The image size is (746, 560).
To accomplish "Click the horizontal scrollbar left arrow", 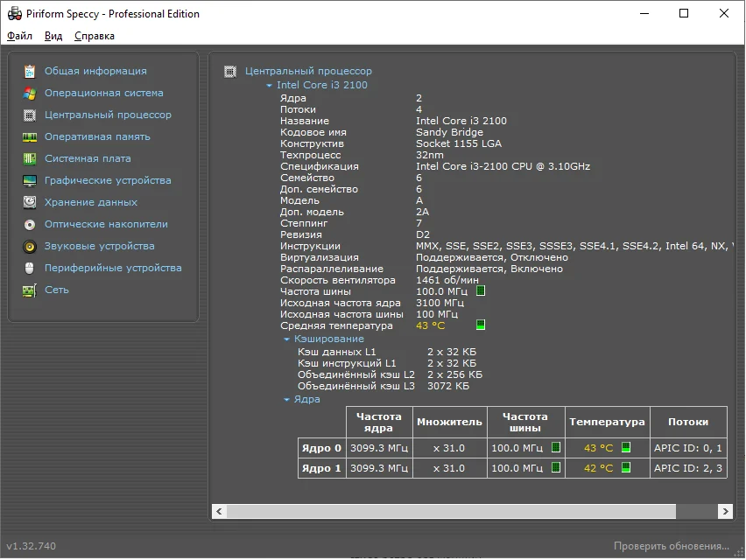I will click(x=219, y=512).
